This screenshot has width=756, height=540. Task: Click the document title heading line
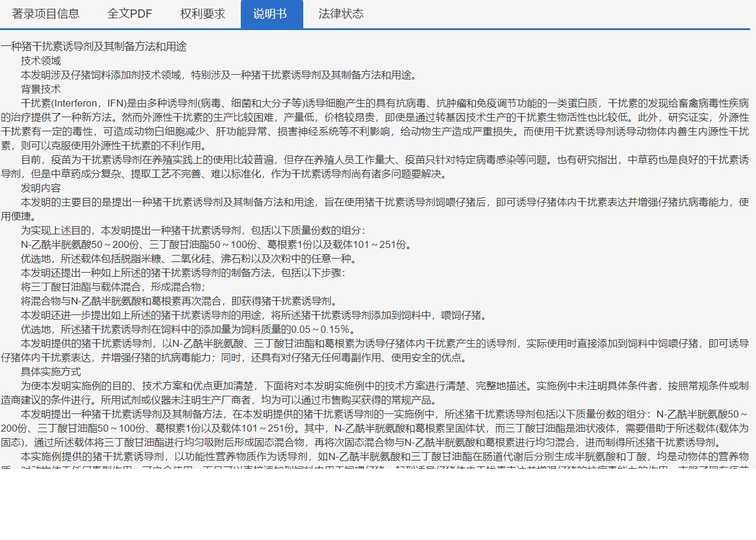pos(94,47)
